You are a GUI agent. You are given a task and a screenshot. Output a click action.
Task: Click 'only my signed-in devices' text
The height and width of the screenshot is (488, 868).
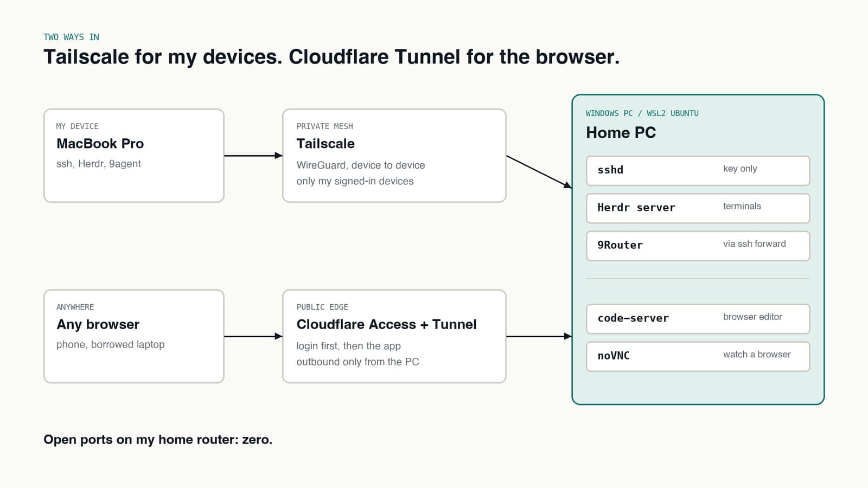coord(355,181)
